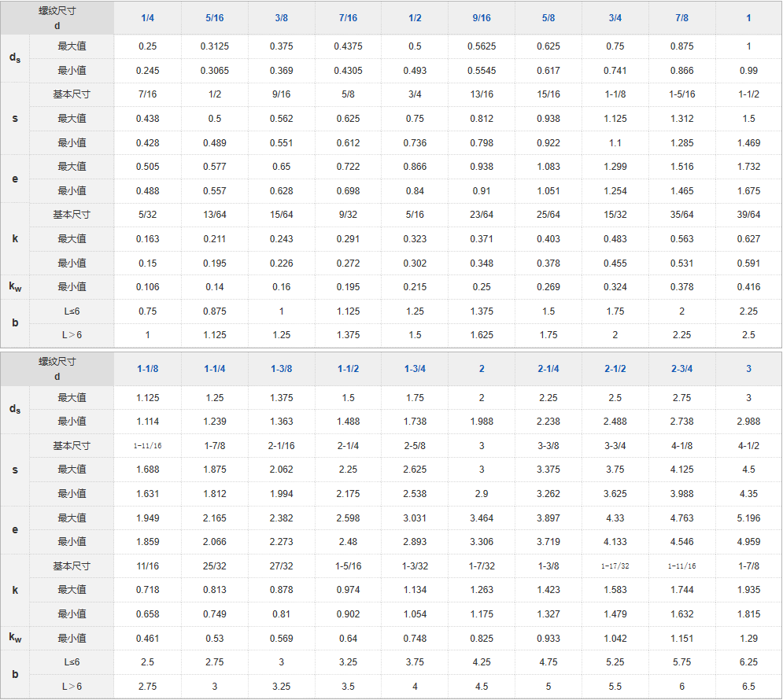
Task: Open the 5/8 thread size link
Action: 548,18
